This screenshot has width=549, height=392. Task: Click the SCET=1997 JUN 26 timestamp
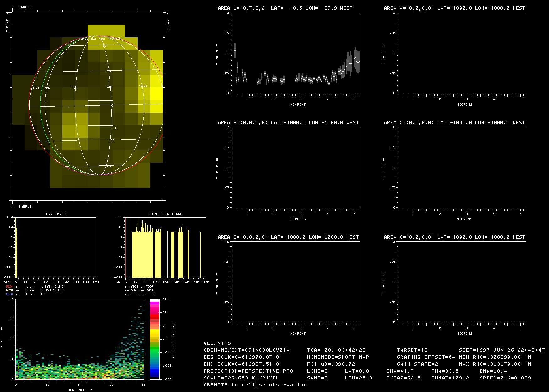pyautogui.click(x=502, y=350)
